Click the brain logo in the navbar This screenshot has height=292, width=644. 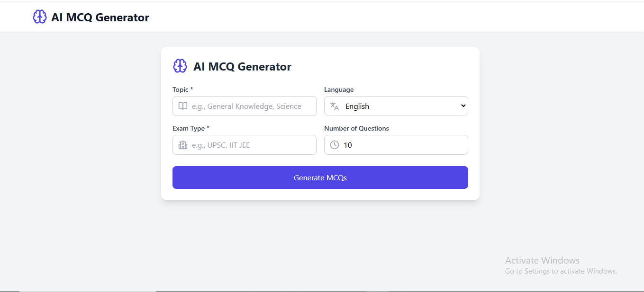pos(39,16)
